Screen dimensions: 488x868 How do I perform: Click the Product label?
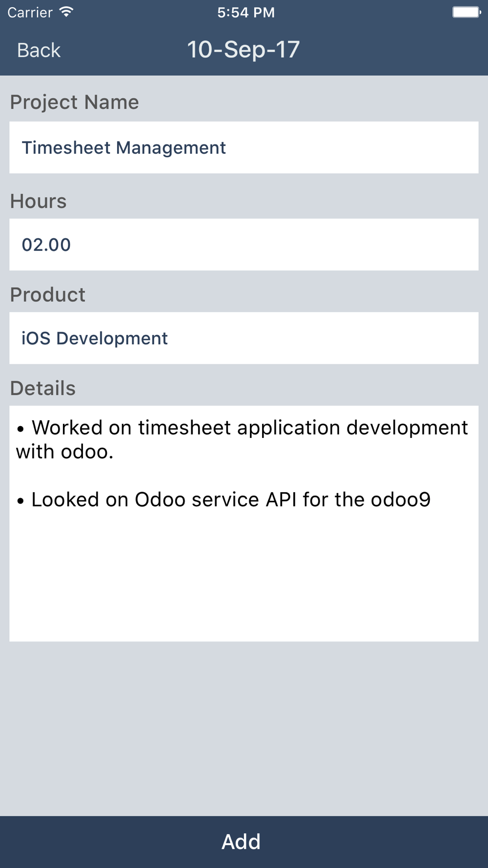[48, 295]
